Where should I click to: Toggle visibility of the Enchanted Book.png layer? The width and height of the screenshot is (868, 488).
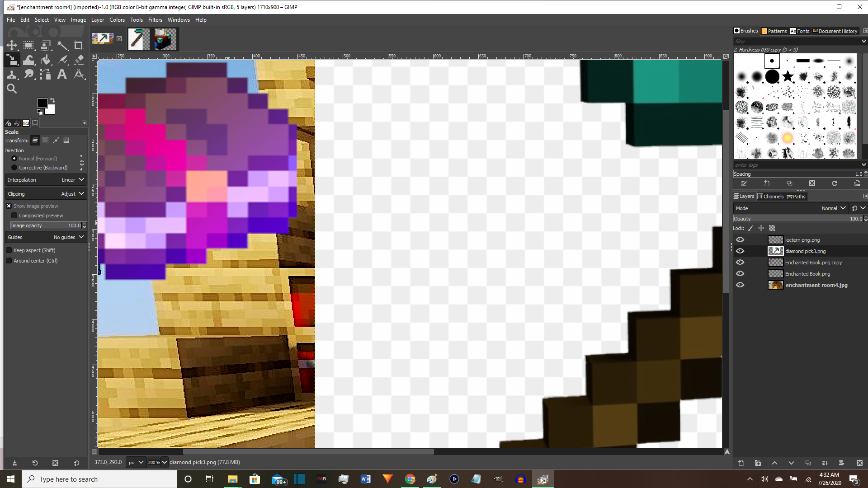pos(740,274)
